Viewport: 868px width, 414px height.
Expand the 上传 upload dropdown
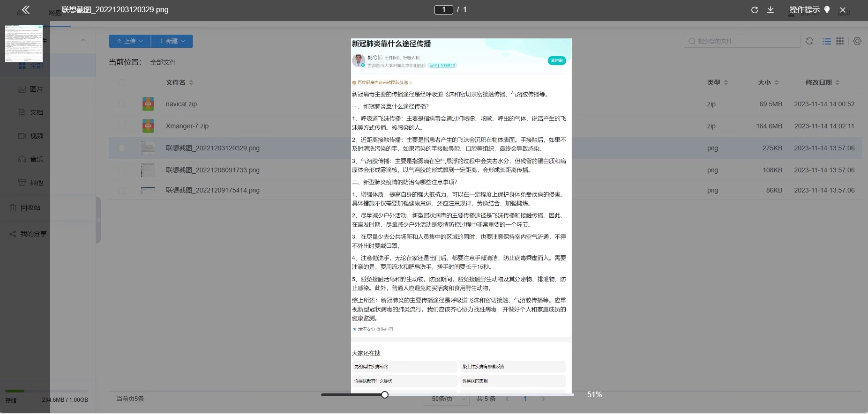(130, 41)
